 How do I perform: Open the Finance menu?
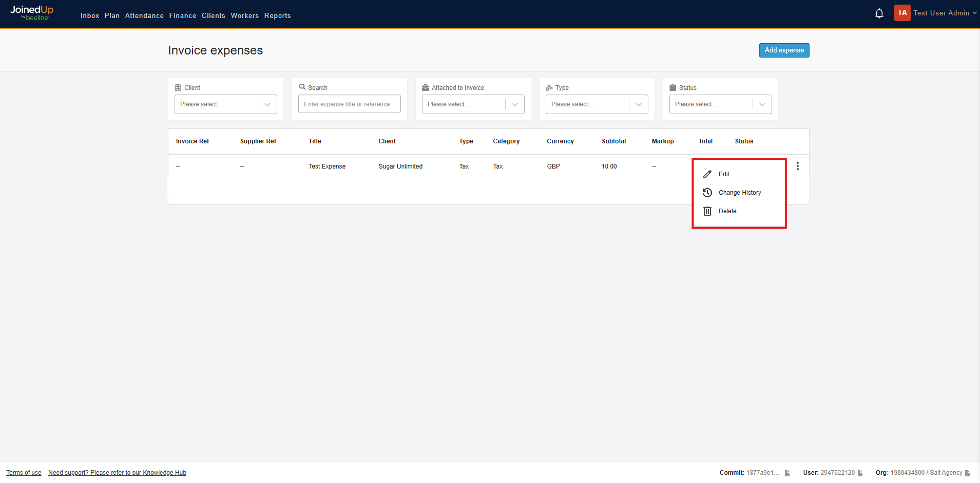tap(182, 15)
